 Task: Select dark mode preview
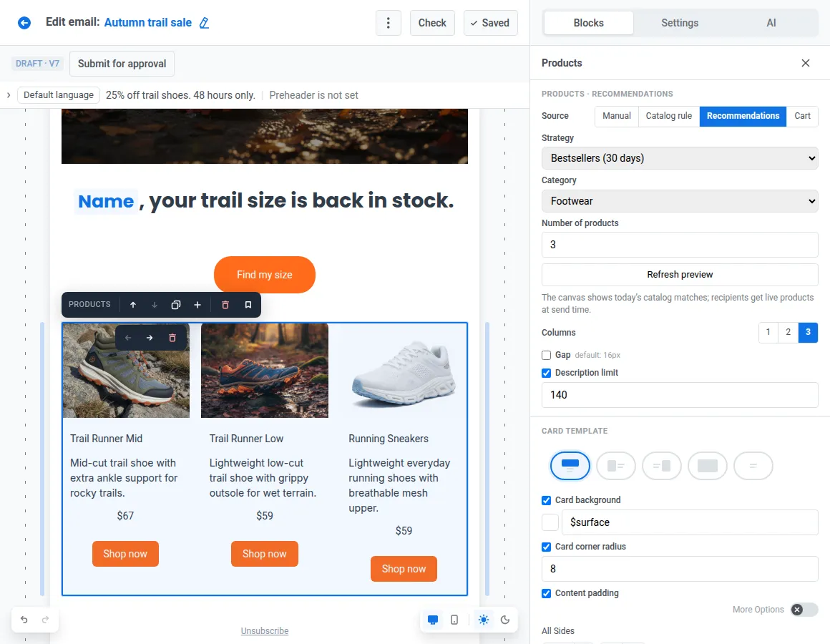pos(505,620)
